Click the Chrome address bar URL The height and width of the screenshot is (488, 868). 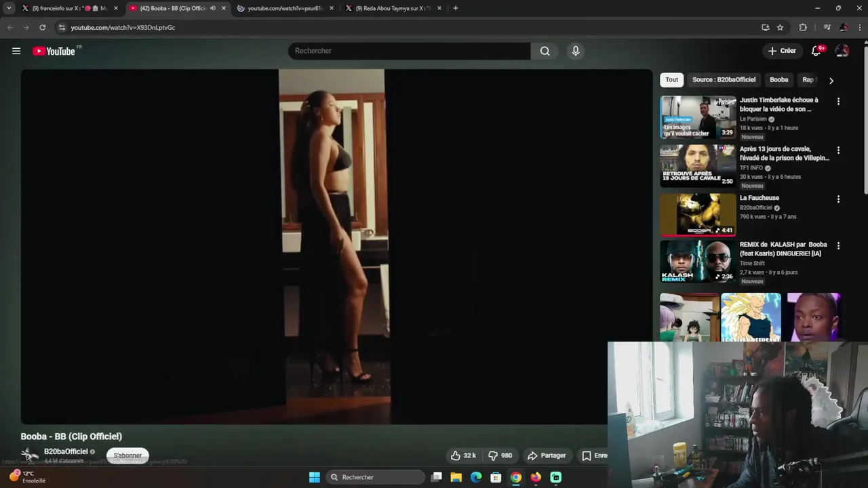[123, 27]
